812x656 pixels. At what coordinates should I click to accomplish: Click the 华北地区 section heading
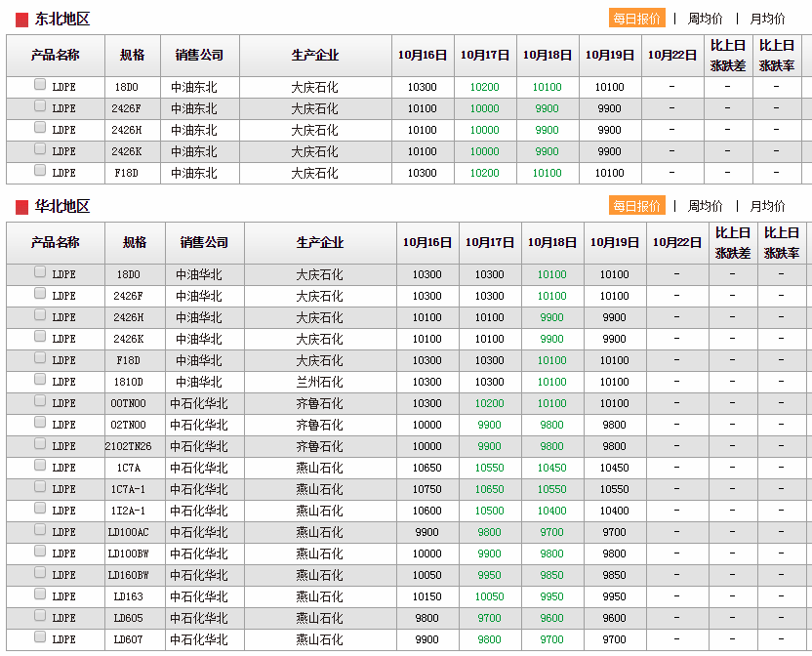pyautogui.click(x=62, y=206)
